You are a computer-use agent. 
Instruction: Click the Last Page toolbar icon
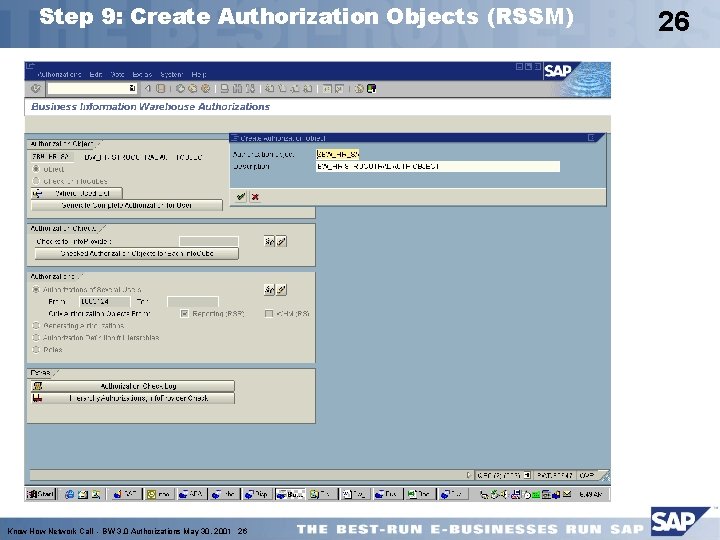click(308, 89)
